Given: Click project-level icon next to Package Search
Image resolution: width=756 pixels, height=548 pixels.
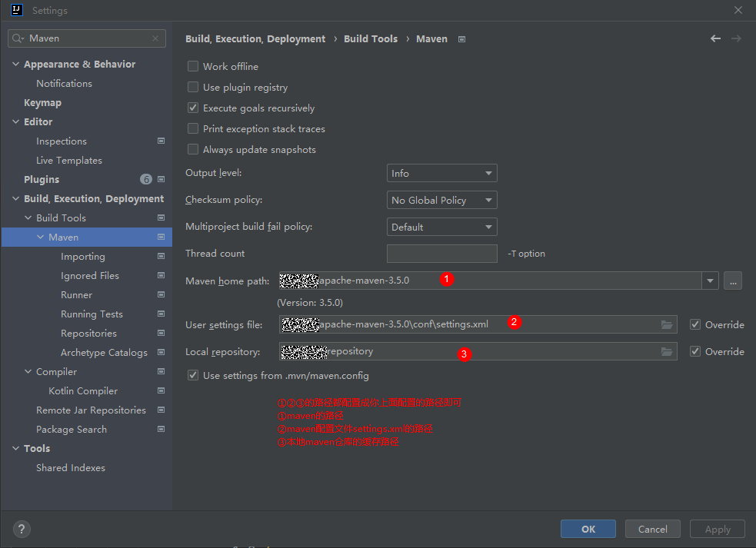Looking at the screenshot, I should (161, 429).
